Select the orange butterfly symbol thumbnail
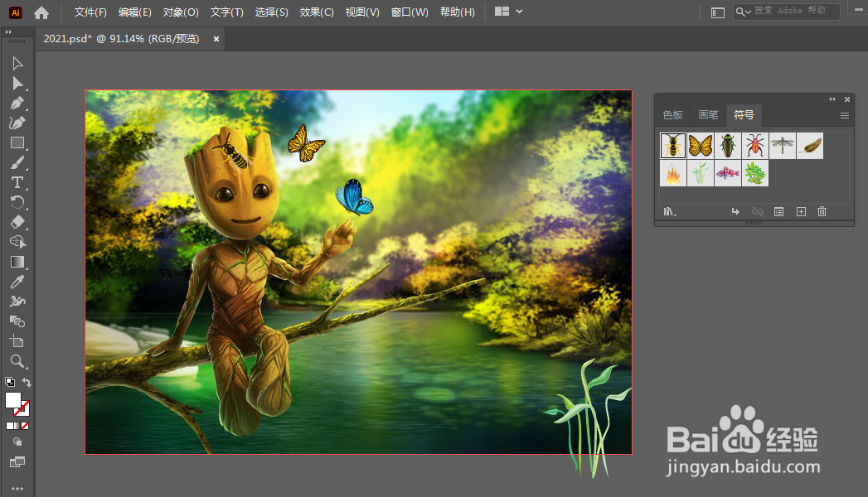Screen dimensions: 868x497 click(x=701, y=146)
